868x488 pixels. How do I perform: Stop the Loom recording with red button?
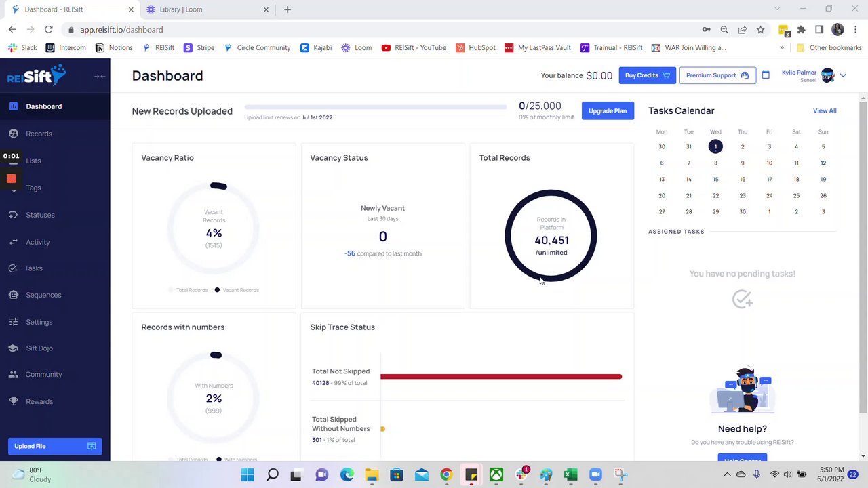click(x=12, y=178)
